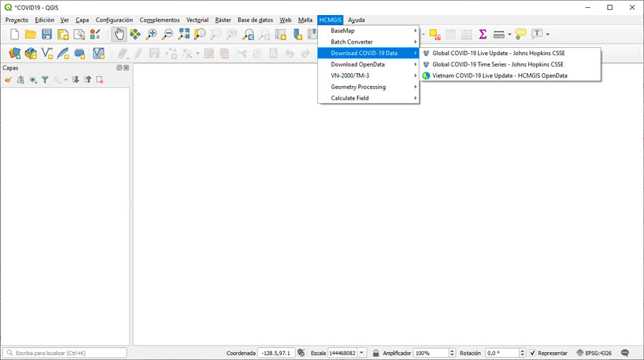Expand the Download OpenData submenu
This screenshot has width=644, height=360.
tap(369, 64)
